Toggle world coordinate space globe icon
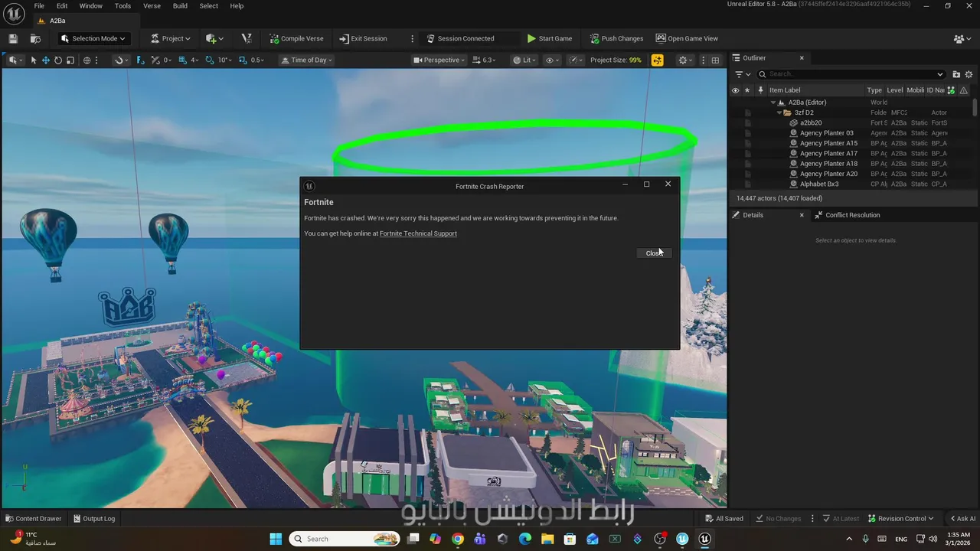The height and width of the screenshot is (551, 980). click(x=87, y=60)
